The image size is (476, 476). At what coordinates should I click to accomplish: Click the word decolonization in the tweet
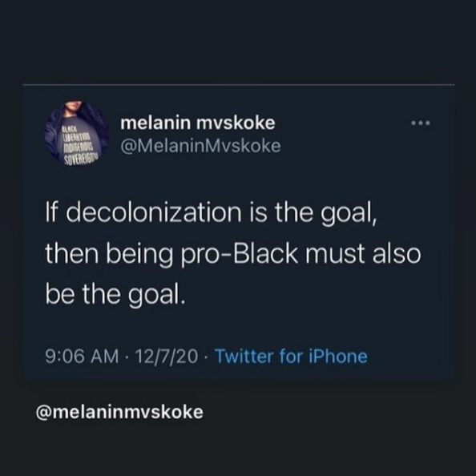[154, 212]
